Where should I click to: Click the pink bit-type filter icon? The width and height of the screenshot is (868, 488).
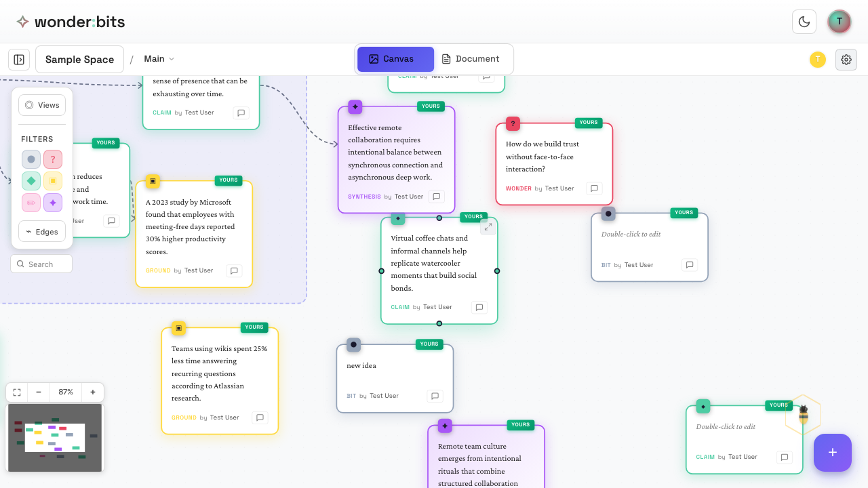pos(31,202)
